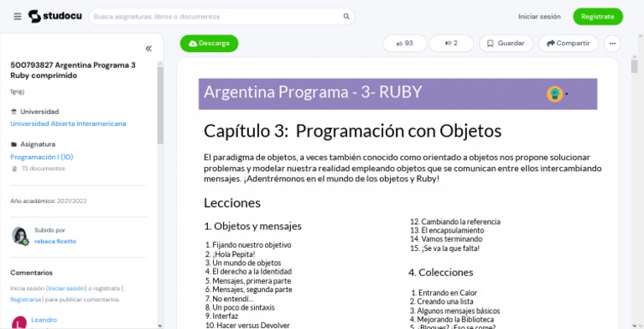The width and height of the screenshot is (644, 329).
Task: Click lesson '3. Algunos mensajes básicos'
Action: click(x=455, y=311)
